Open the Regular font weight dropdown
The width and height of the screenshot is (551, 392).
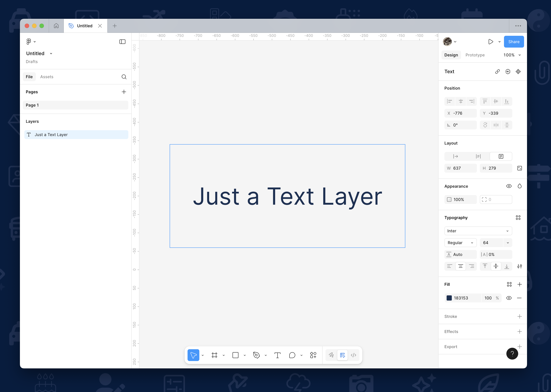tap(460, 243)
